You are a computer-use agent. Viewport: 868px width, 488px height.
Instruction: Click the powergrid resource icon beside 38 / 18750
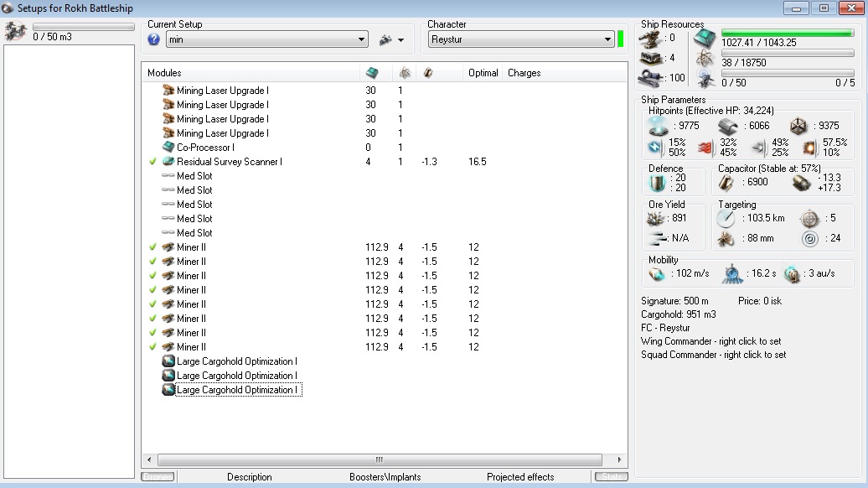(705, 58)
